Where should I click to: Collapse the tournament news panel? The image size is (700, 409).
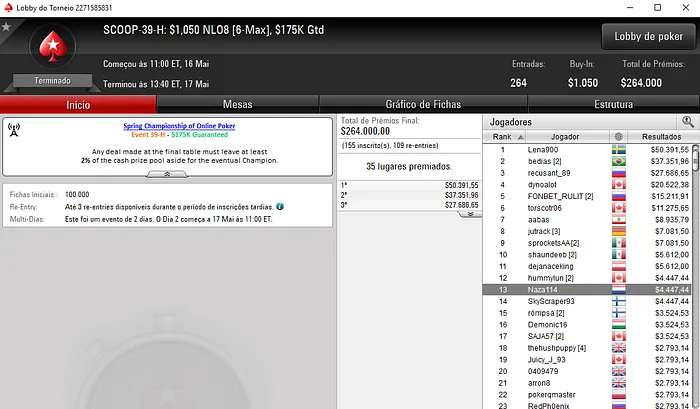click(x=167, y=174)
